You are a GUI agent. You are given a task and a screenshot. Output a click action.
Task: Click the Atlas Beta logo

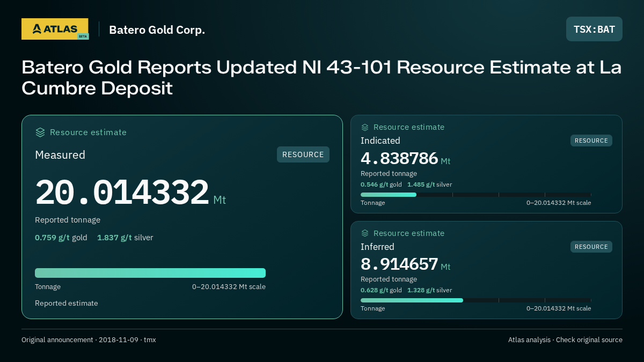(55, 29)
